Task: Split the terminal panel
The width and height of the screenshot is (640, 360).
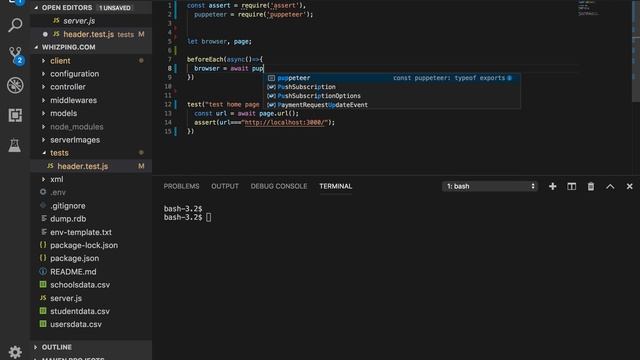Action: click(571, 187)
